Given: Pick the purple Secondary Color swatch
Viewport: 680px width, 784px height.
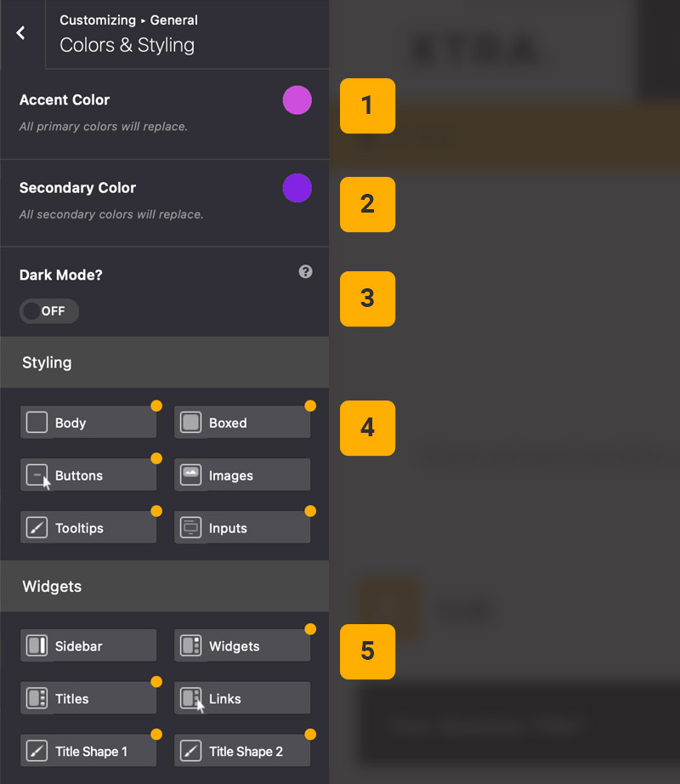Looking at the screenshot, I should pos(297,188).
